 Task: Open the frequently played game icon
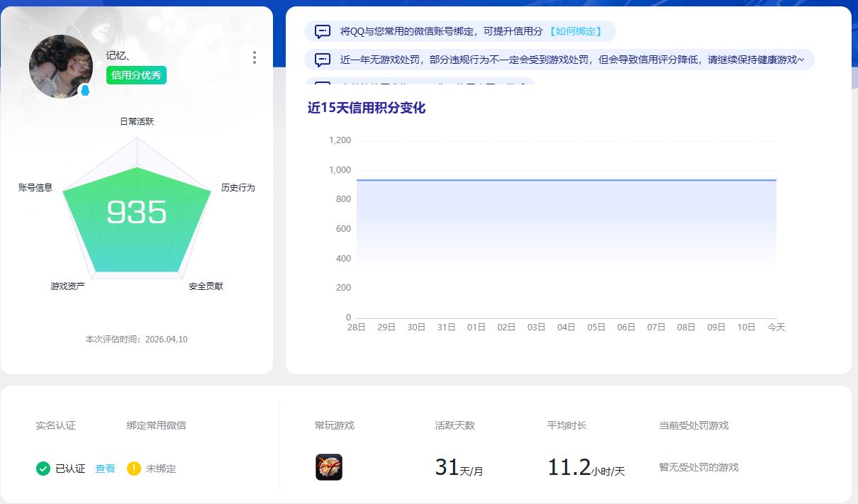pos(329,467)
